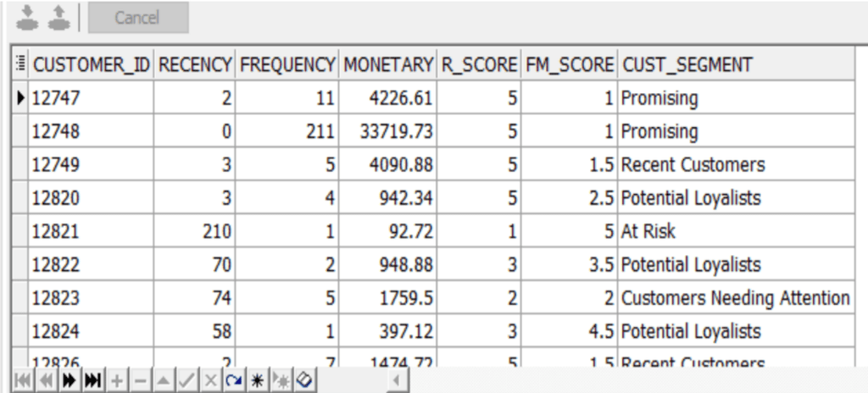Select customer ID cell 12823

tap(91, 298)
